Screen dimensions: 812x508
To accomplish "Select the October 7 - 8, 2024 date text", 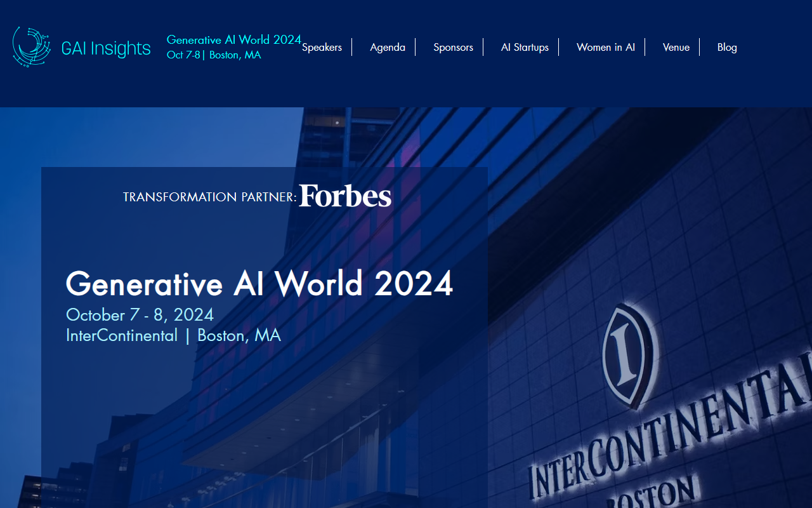I will [x=140, y=314].
